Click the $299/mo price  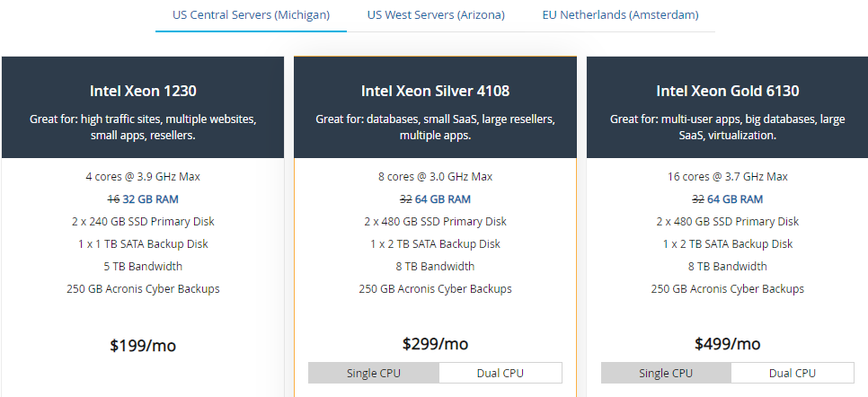435,344
